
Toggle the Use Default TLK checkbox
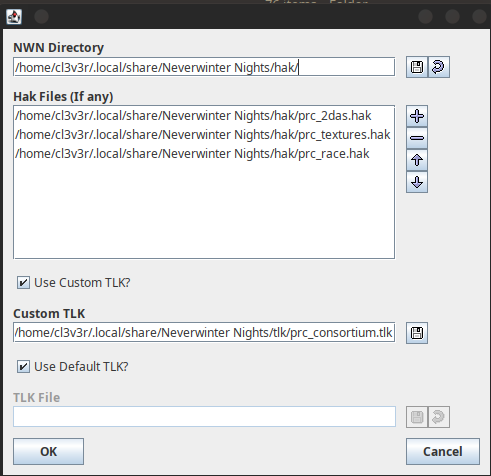click(x=23, y=367)
